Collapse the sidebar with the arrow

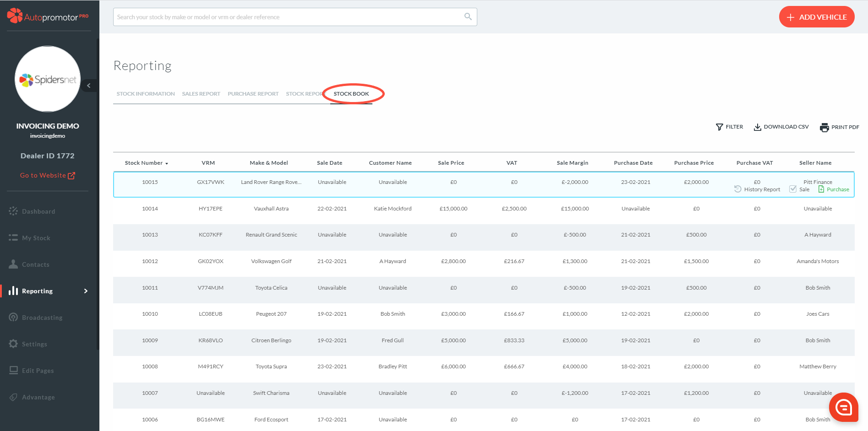89,86
